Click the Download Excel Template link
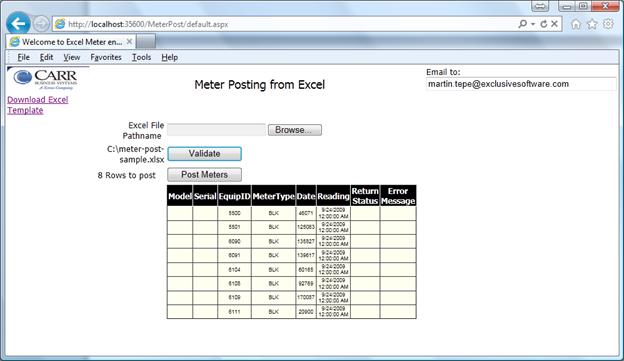Image resolution: width=624 pixels, height=361 pixels. (37, 105)
